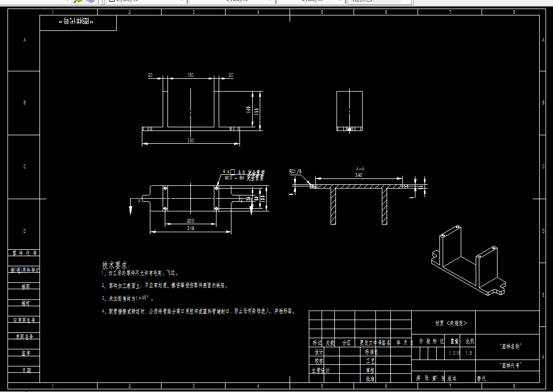Select the 技术要求 heading text
553x392 pixels.
coord(116,265)
